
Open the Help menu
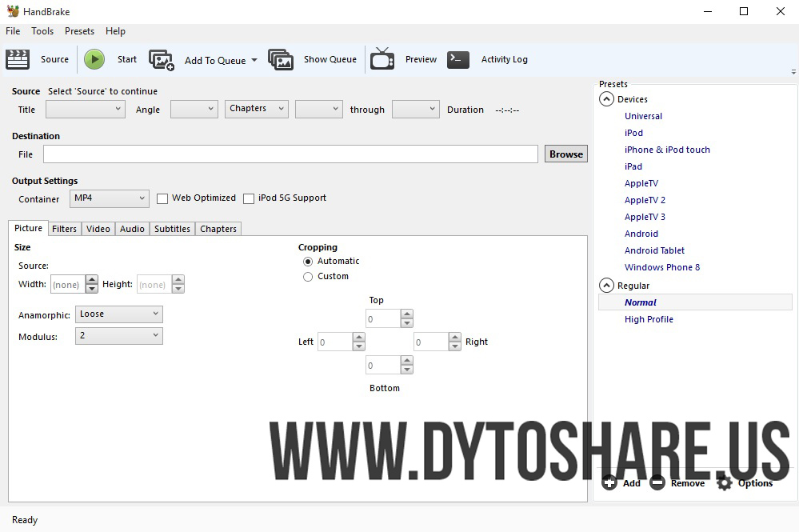click(x=115, y=31)
